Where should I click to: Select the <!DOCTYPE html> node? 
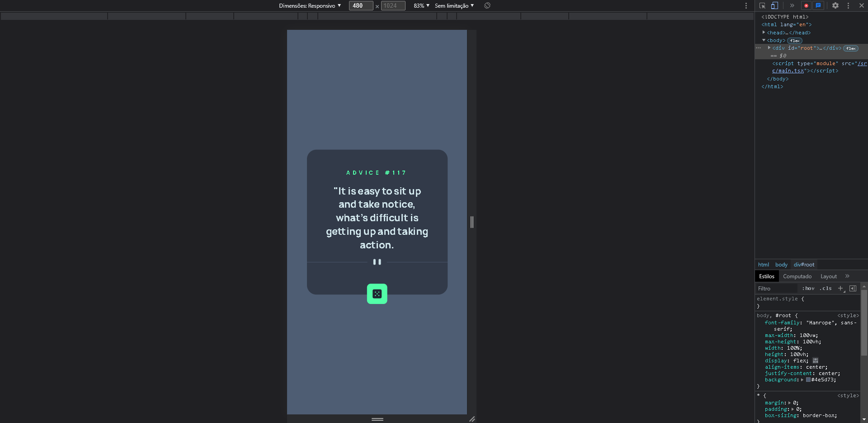click(785, 17)
